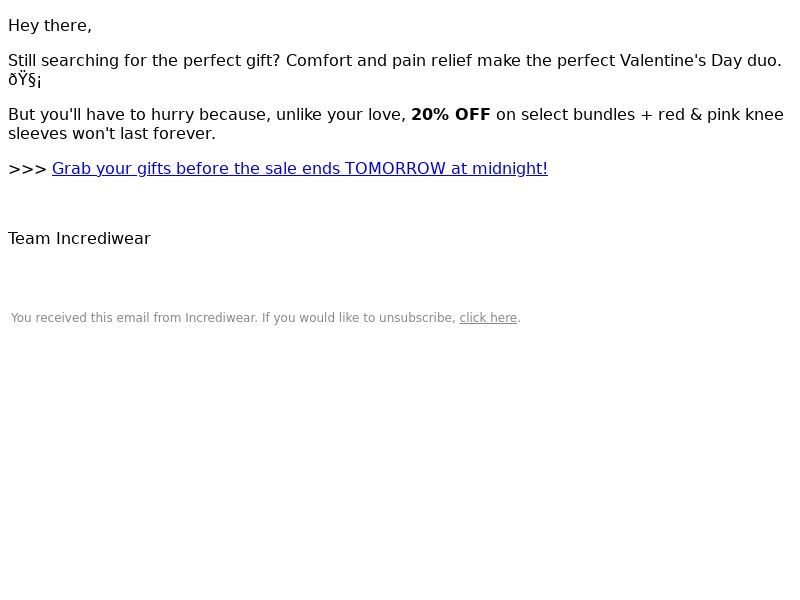Viewport: 800px width, 600px height.
Task: Click the words 'select bundles'
Action: click(x=578, y=114)
